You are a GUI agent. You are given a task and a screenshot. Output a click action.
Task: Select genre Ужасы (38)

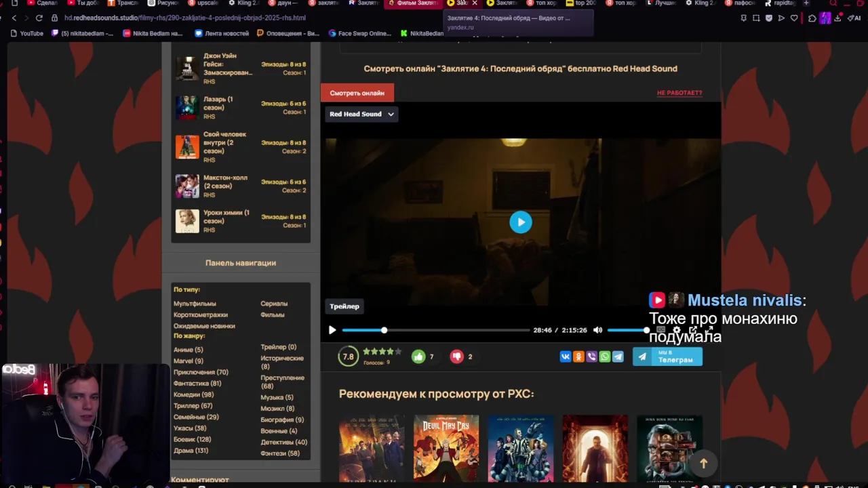point(190,428)
